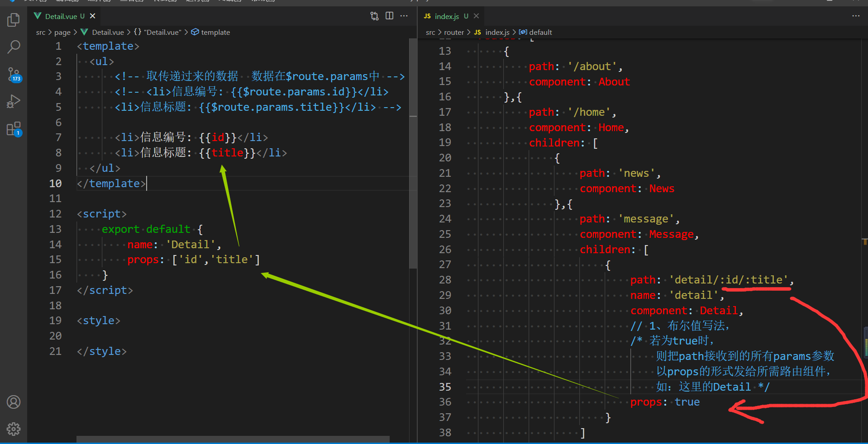The width and height of the screenshot is (868, 444).
Task: Click the {{title}} interpolation on line 8
Action: pyautogui.click(x=227, y=153)
